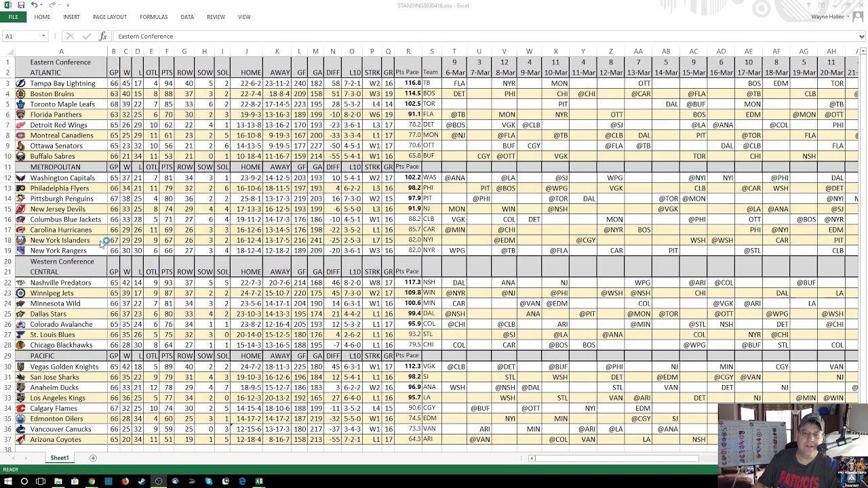Select row 30 header
Screen dimensions: 868x488
7,367
